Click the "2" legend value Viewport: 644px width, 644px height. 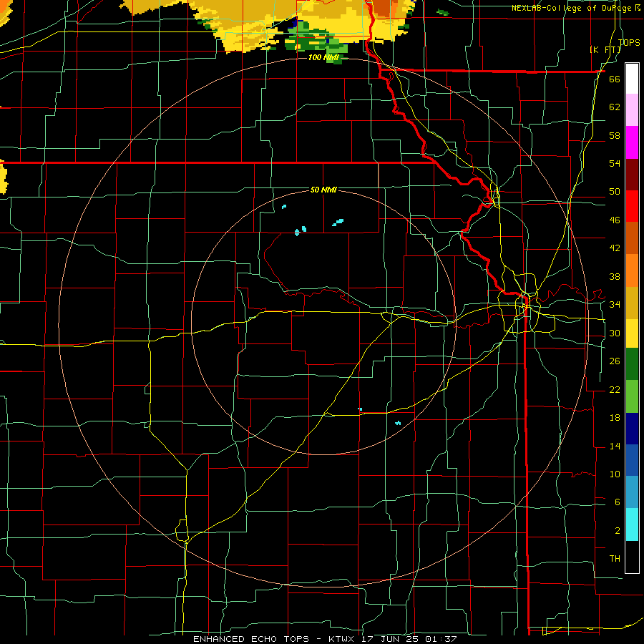[x=617, y=530]
